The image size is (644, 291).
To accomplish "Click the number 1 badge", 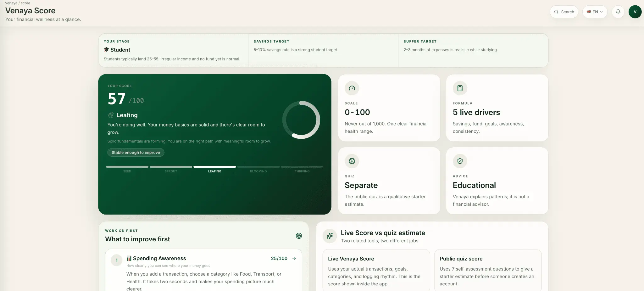I will click(117, 260).
